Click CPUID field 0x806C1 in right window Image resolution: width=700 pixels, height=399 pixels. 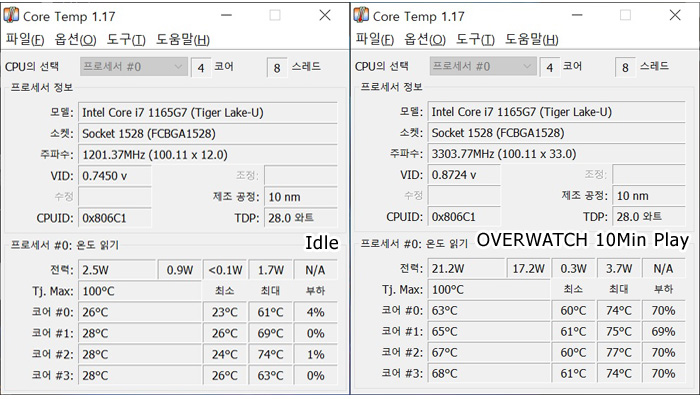(x=464, y=217)
